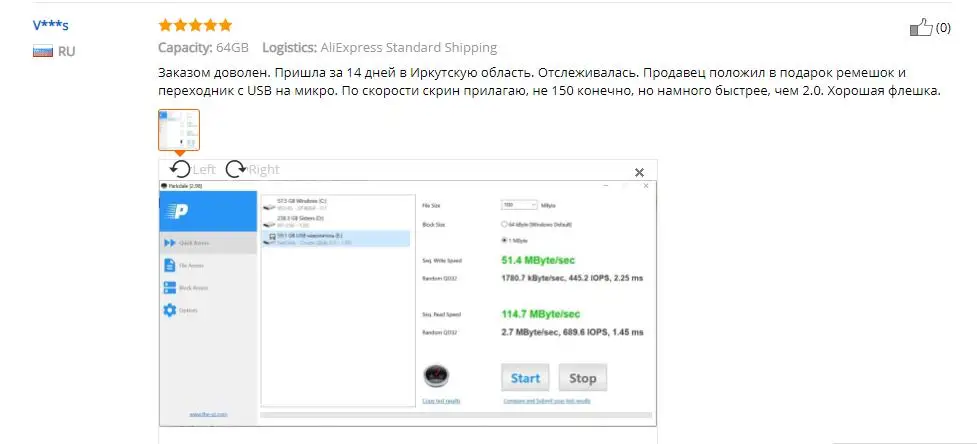Click Copy test results link
The height and width of the screenshot is (444, 977).
tap(441, 401)
